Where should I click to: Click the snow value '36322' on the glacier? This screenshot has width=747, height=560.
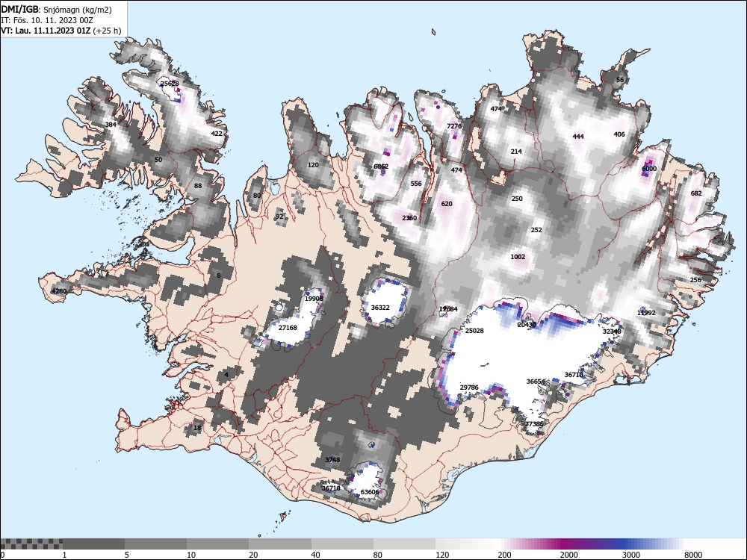point(380,308)
